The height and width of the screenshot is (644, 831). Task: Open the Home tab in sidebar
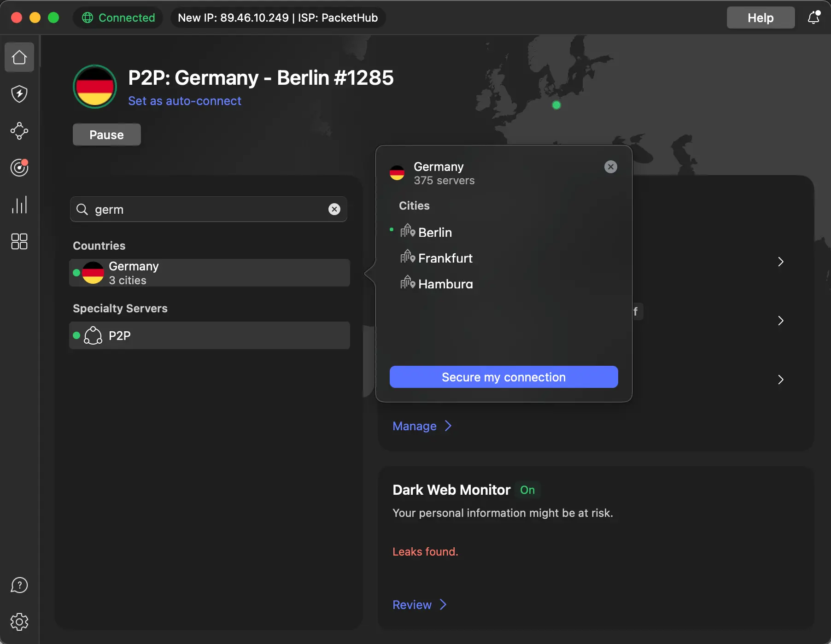click(19, 58)
